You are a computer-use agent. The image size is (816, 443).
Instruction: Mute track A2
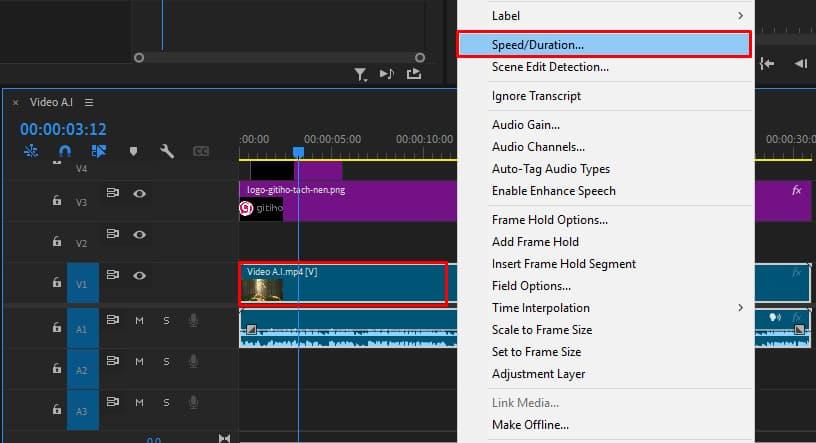[139, 361]
